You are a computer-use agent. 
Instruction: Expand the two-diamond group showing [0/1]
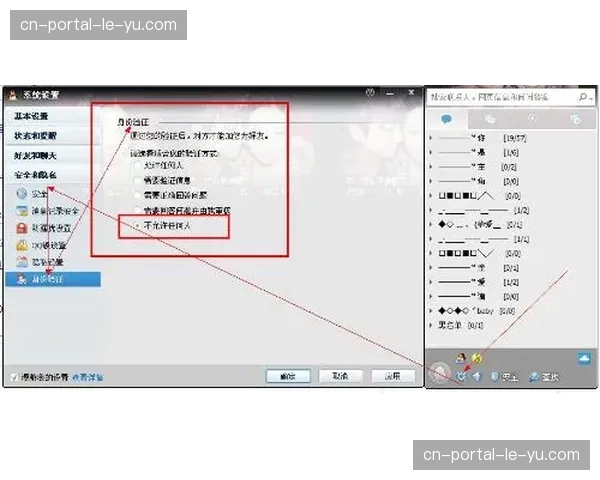click(431, 225)
